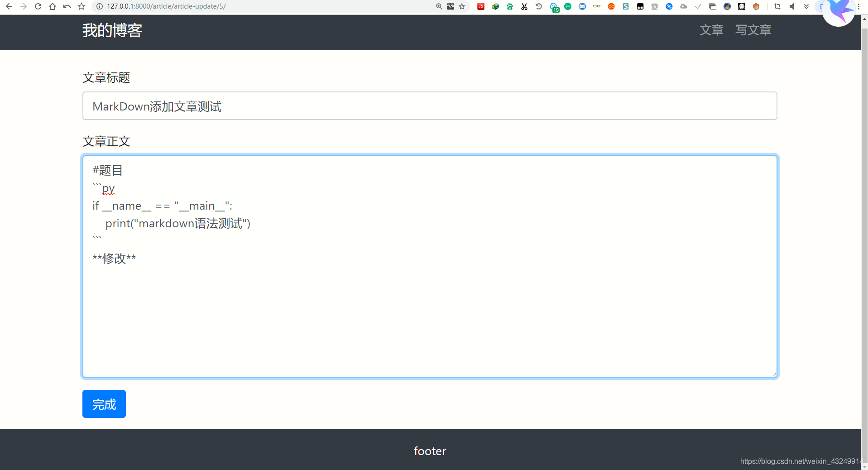Image resolution: width=868 pixels, height=470 pixels.
Task: Click the history clock extension icon
Action: 539,6
